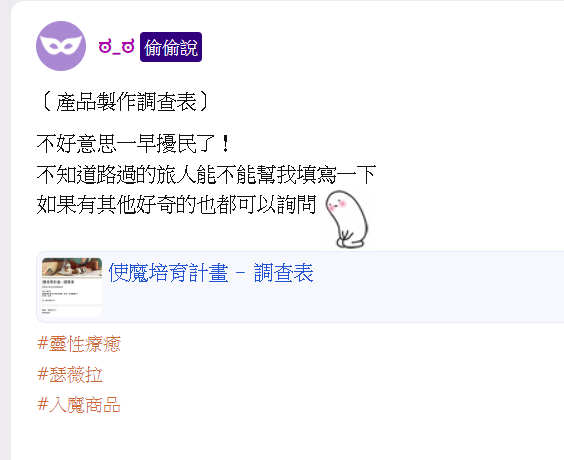The width and height of the screenshot is (564, 460).
Task: Click the white blob emoticon sticker
Action: click(347, 219)
